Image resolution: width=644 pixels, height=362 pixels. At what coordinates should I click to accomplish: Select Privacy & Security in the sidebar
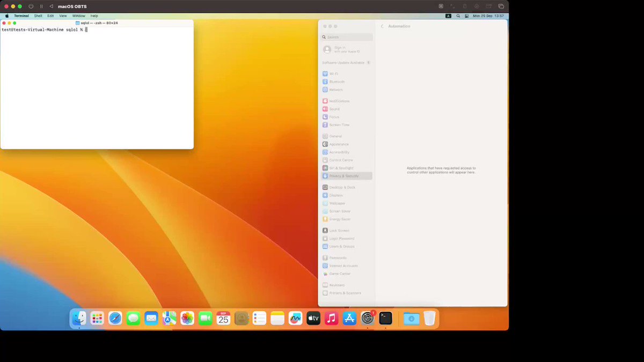[x=347, y=176]
